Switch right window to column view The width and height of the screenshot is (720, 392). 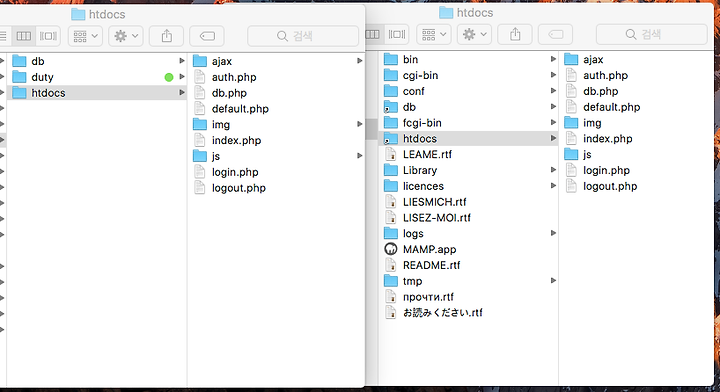(x=372, y=34)
